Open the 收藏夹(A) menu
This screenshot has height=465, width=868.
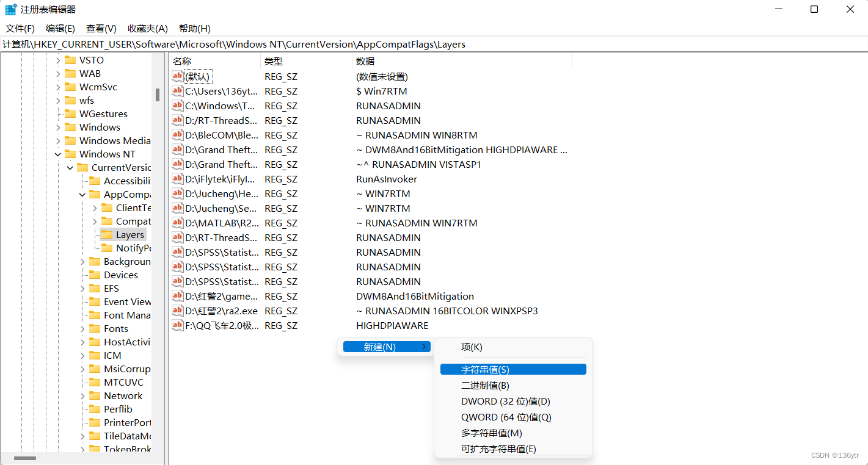(x=148, y=28)
